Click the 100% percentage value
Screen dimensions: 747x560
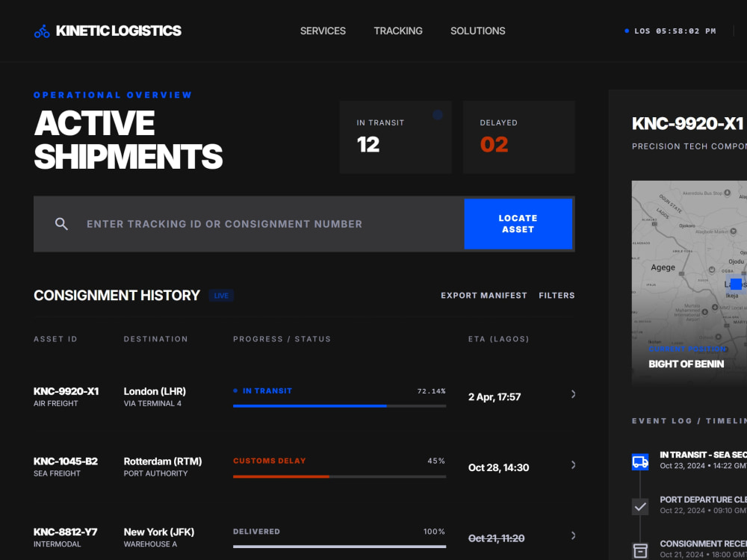[x=435, y=532]
